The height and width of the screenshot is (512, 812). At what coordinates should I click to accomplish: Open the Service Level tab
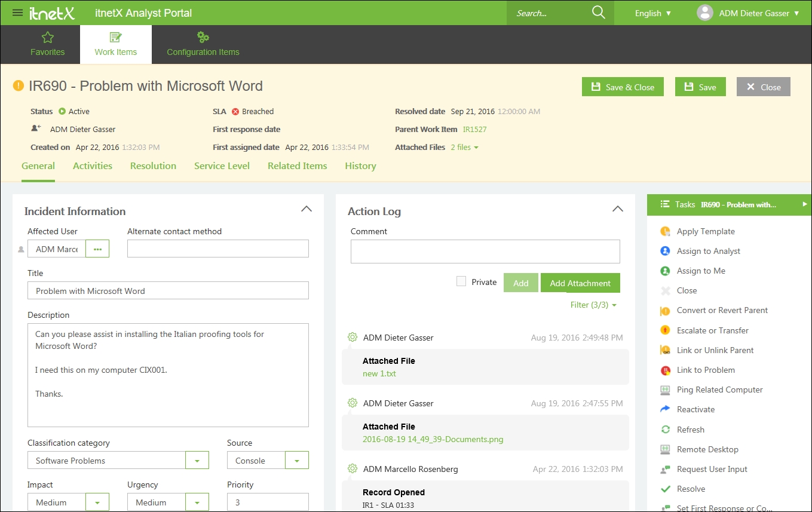[222, 166]
